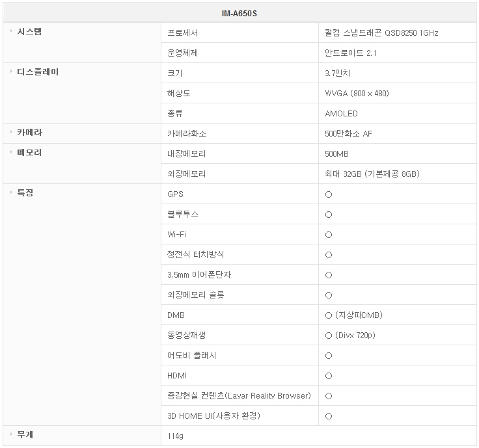Select the 무게 category label

pyautogui.click(x=25, y=434)
